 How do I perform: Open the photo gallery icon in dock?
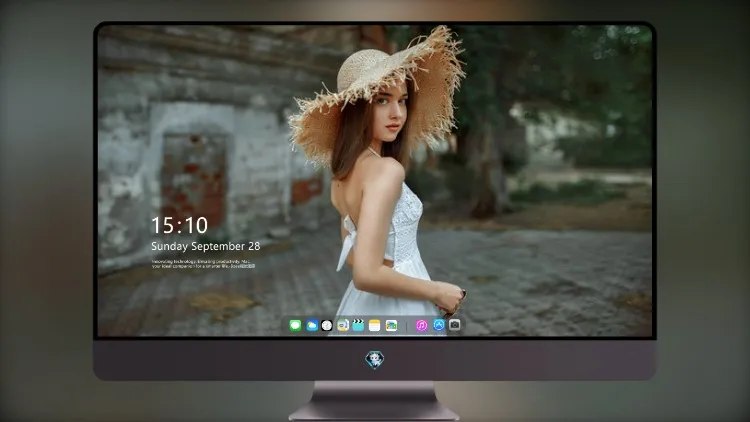click(391, 325)
